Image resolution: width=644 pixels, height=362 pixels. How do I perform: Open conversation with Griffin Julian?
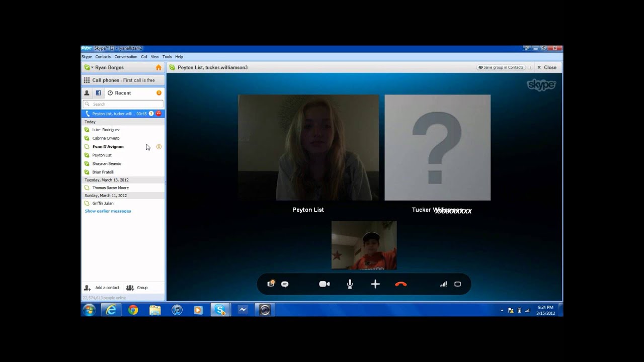pos(123,203)
